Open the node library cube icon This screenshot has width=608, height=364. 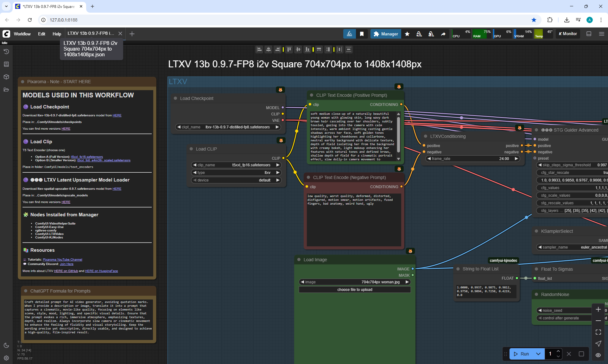tap(6, 77)
